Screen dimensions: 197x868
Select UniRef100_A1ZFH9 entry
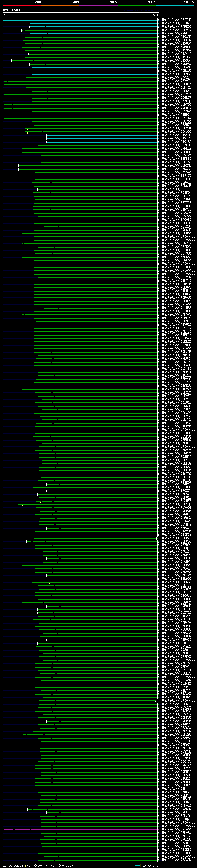click(177, 145)
